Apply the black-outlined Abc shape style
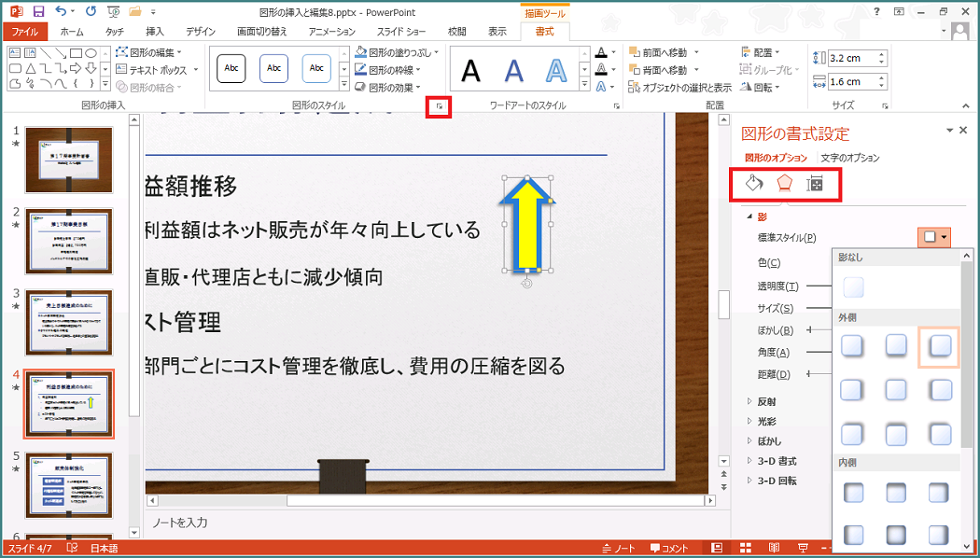Screen dimensions: 980x558 click(x=231, y=69)
